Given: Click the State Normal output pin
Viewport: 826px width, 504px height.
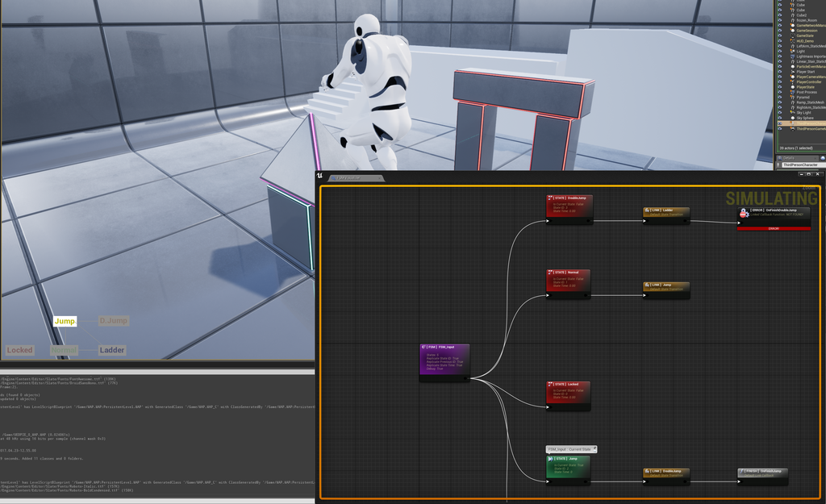Looking at the screenshot, I should coord(586,296).
